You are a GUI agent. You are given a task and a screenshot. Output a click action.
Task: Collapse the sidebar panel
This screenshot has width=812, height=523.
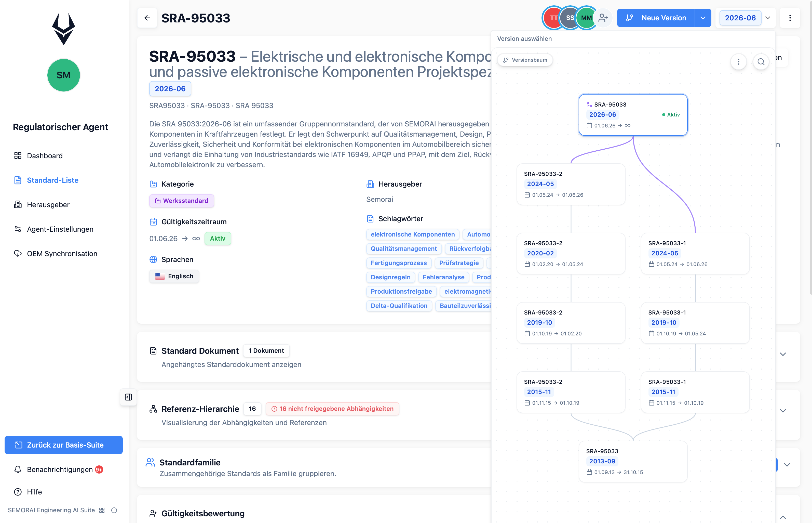[x=128, y=397]
